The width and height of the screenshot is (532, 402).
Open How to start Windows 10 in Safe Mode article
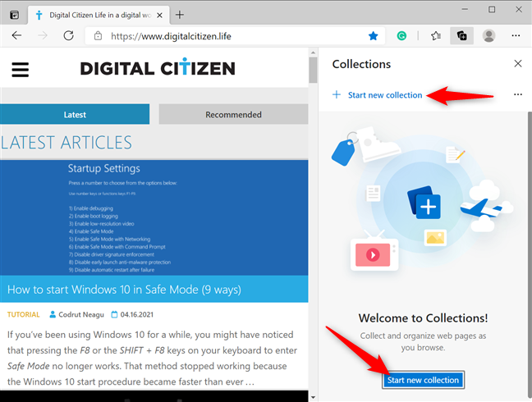124,290
